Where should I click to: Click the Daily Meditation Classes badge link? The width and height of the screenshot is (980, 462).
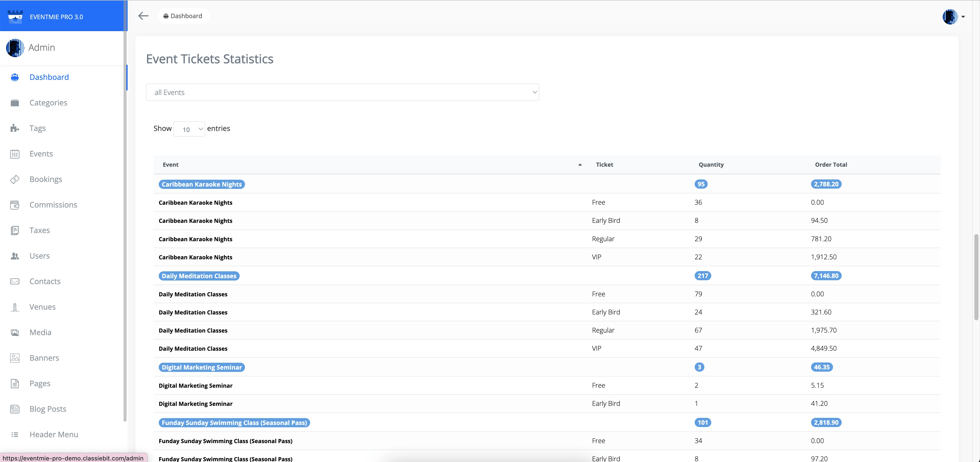199,276
